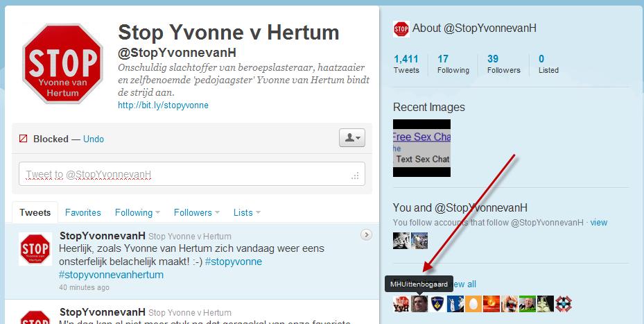Screen dimensions: 644x324
Task: Click the first tweet's STOP sign avatar
Action: tap(35, 249)
